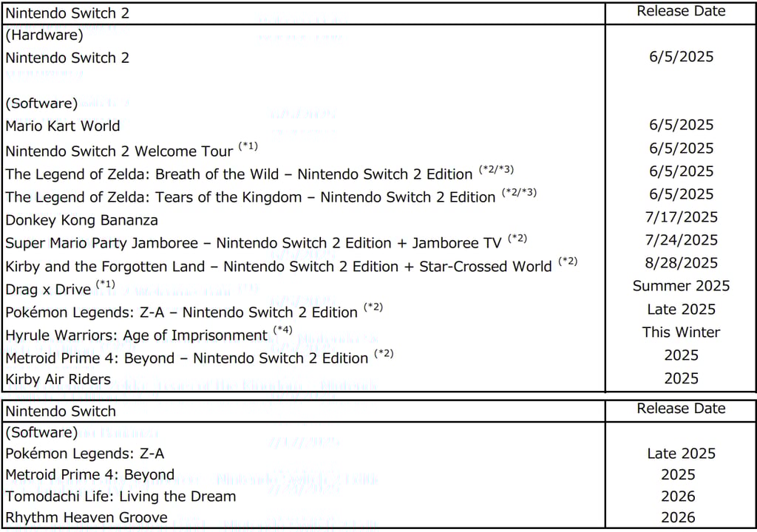Click the 2025 date beside Kirby Air Riders

coord(681,378)
